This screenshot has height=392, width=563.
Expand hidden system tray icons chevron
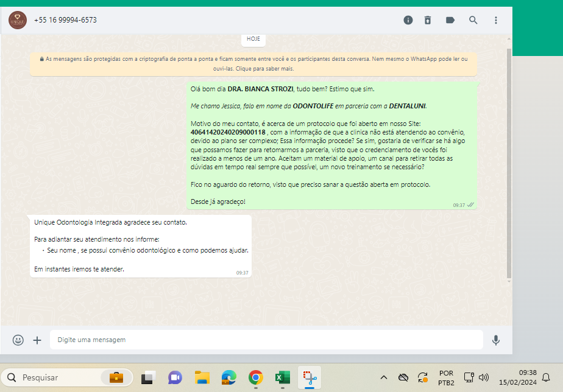(x=384, y=377)
